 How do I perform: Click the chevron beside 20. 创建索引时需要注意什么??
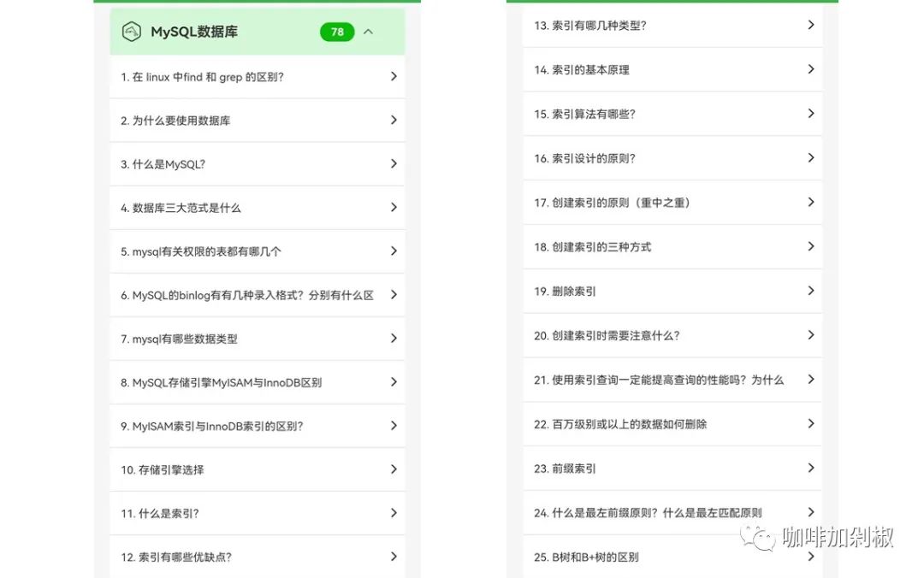pyautogui.click(x=811, y=334)
